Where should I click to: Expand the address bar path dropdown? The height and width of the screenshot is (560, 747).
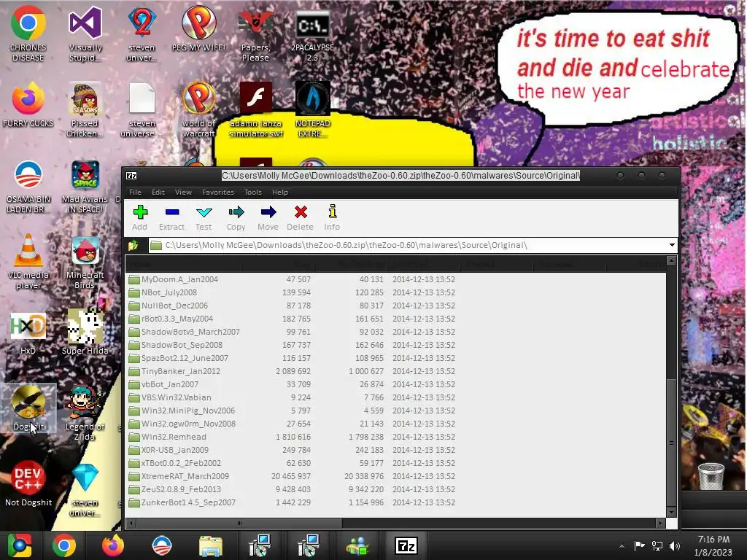(672, 245)
